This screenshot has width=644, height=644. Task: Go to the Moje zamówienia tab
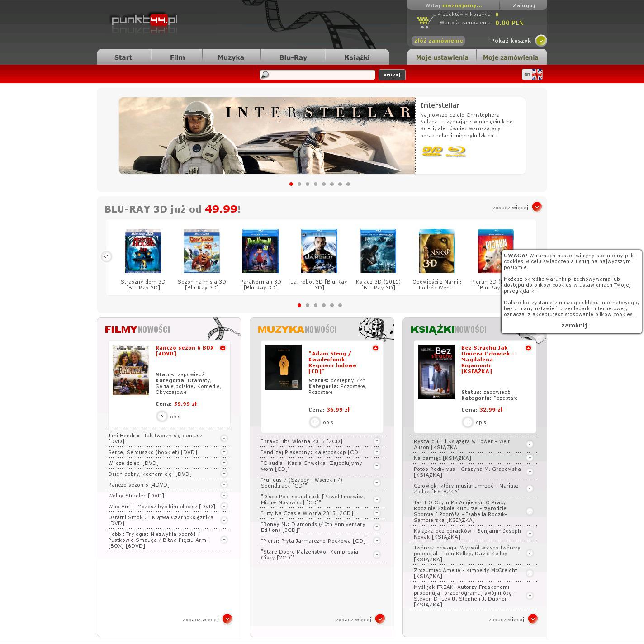(510, 57)
